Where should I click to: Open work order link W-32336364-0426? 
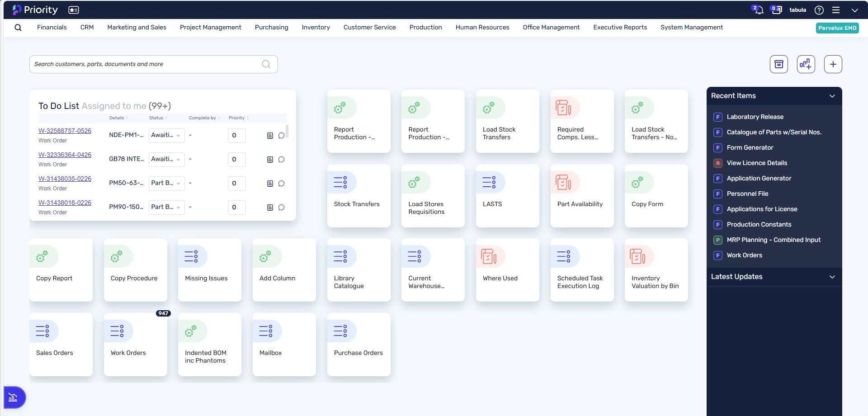coord(65,155)
